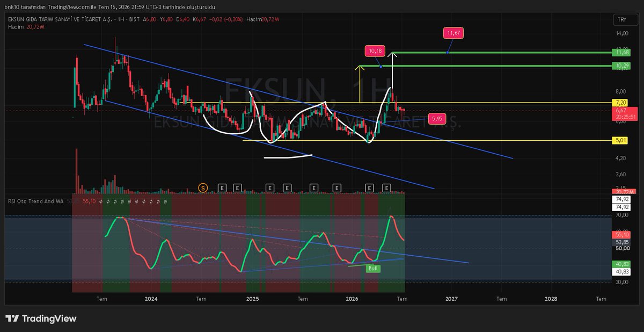This screenshot has width=644, height=332.
Task: Click the 6,67 current price label
Action: [x=623, y=110]
